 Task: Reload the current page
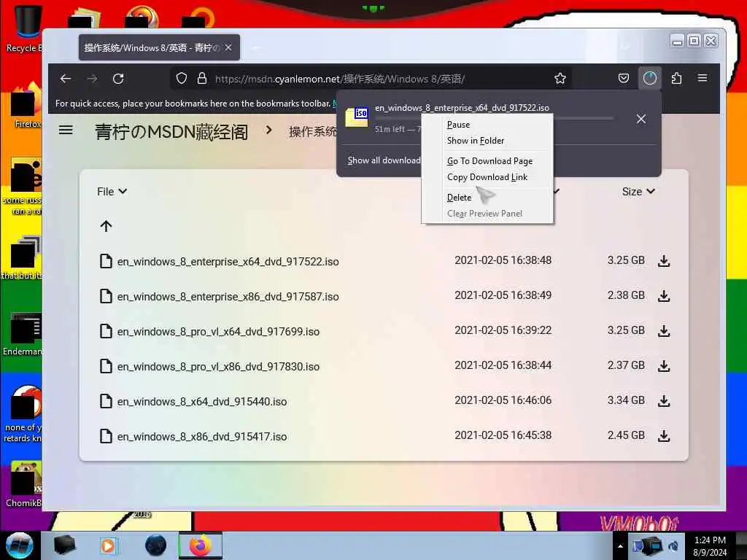point(118,79)
